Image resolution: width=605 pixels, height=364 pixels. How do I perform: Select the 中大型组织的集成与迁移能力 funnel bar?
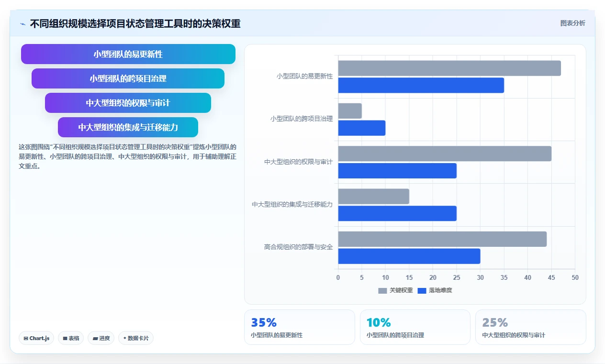click(x=128, y=127)
